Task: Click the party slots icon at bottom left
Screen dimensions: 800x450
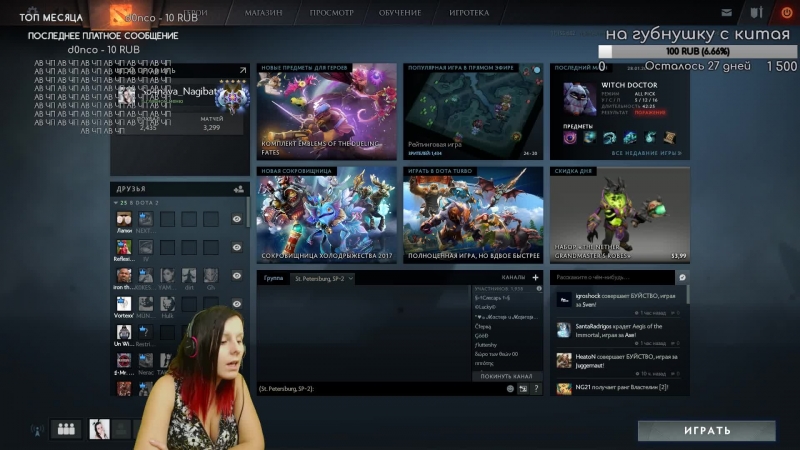Action: click(67, 429)
